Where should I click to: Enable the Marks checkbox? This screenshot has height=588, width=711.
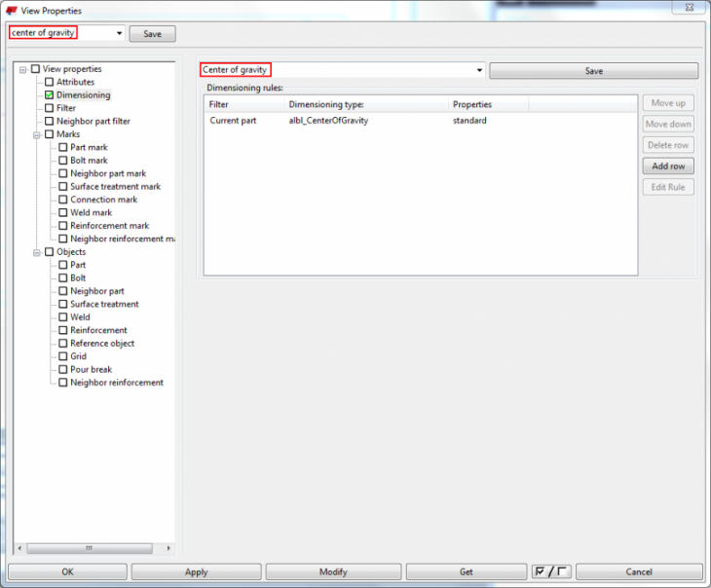(x=50, y=134)
